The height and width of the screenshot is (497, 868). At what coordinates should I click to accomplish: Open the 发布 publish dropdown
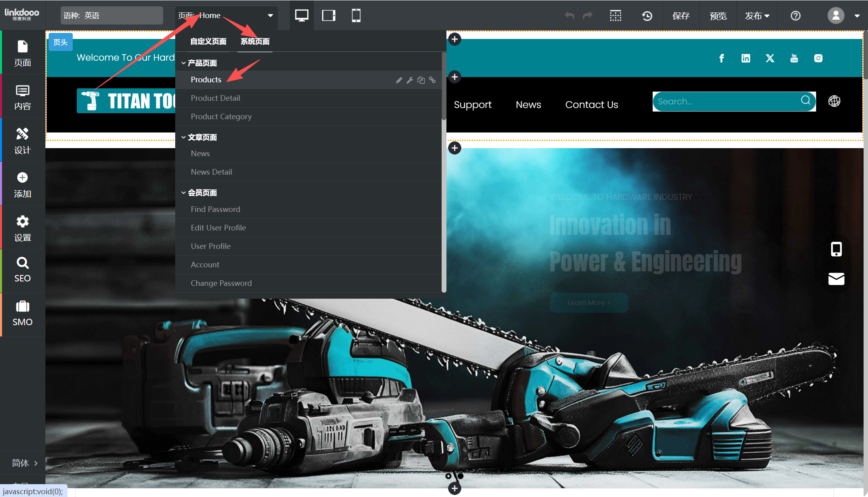[757, 16]
